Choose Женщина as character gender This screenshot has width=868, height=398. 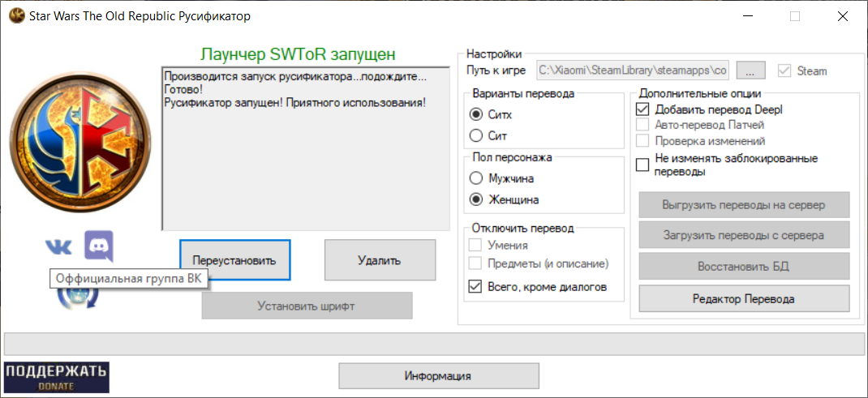tap(475, 199)
